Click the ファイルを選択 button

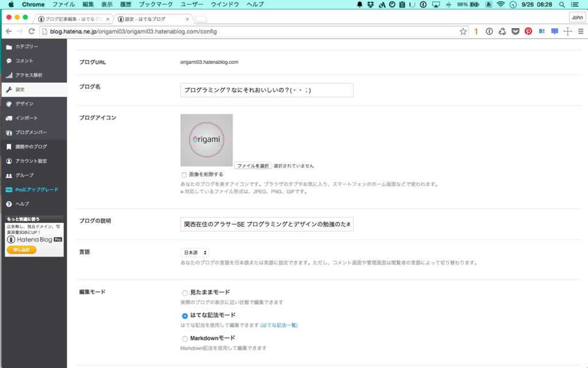click(253, 166)
